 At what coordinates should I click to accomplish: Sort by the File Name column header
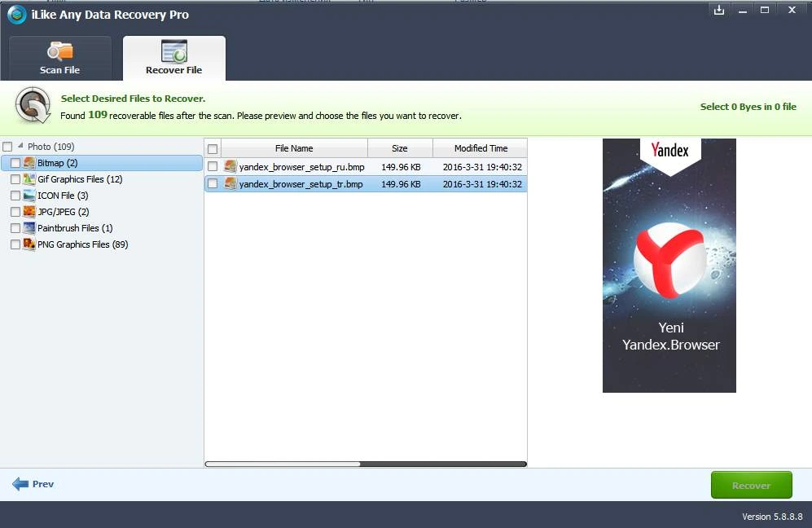tap(294, 148)
